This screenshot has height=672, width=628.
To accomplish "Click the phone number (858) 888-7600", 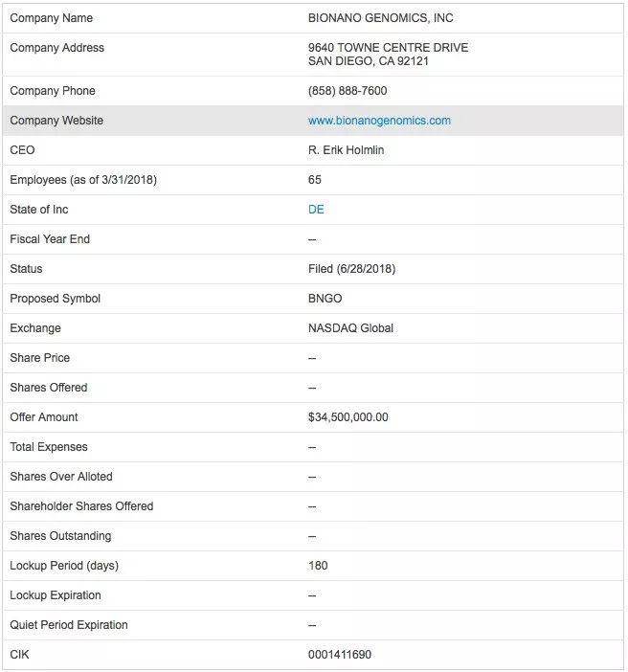I will pyautogui.click(x=348, y=91).
